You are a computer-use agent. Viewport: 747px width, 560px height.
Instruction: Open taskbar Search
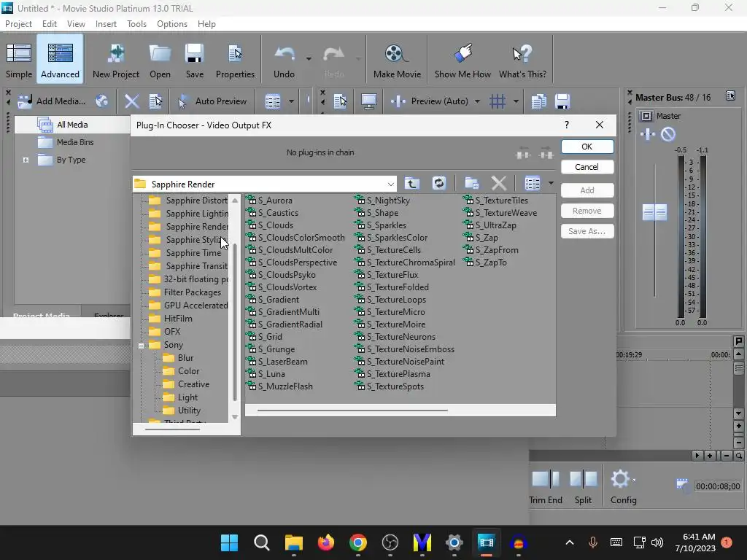coord(262,542)
